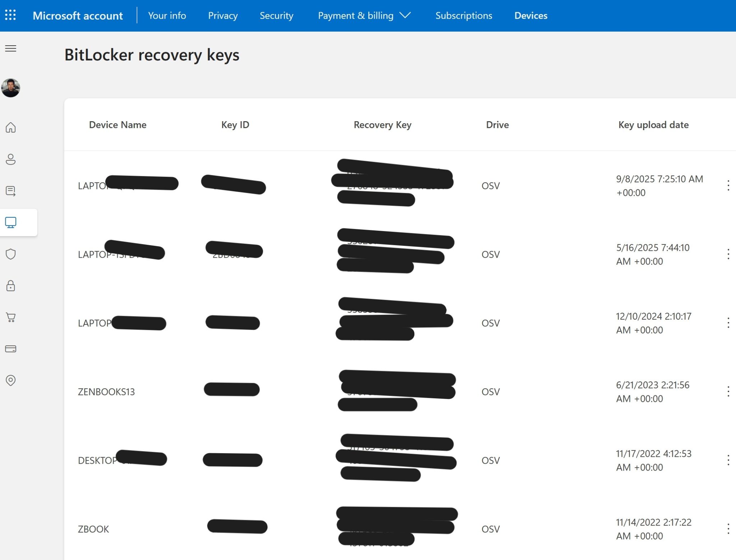Open the Subscriptions tab
Screen dimensions: 736x560
(x=464, y=15)
